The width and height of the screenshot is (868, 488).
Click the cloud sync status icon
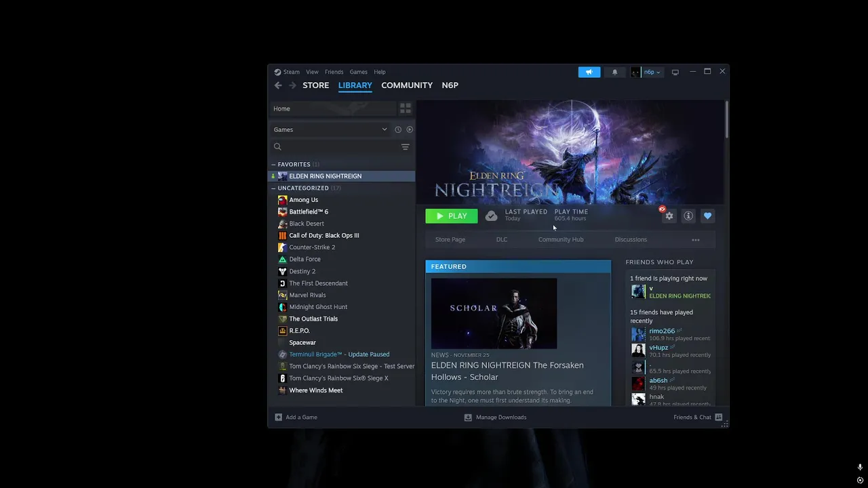pyautogui.click(x=492, y=216)
